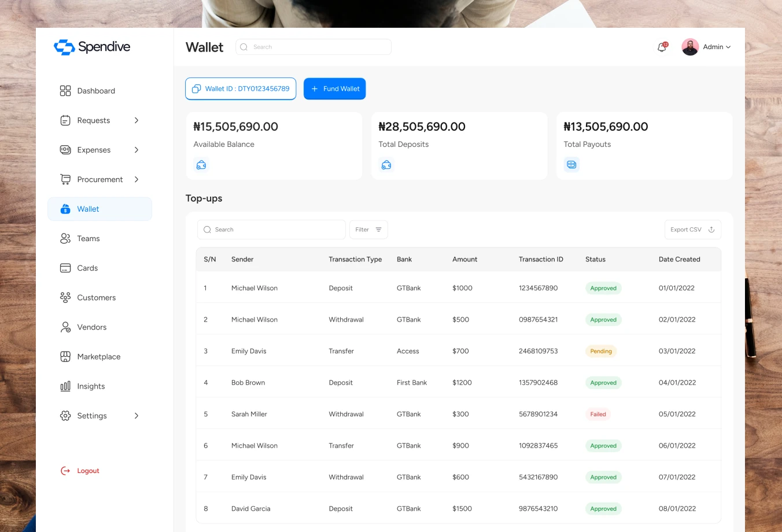
Task: Click sender name David Garcia
Action: tap(251, 508)
